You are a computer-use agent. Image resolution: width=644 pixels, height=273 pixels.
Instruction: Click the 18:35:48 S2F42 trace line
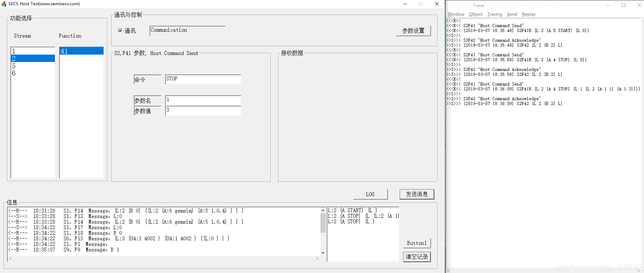coord(504,45)
